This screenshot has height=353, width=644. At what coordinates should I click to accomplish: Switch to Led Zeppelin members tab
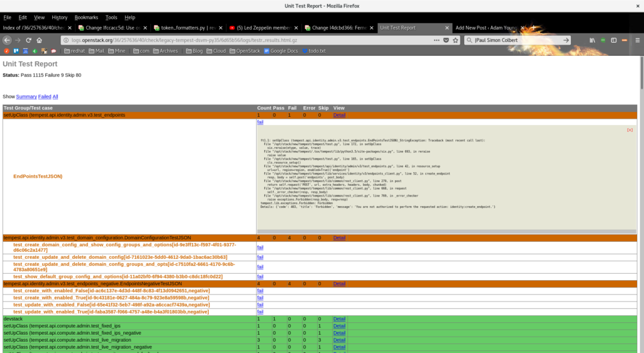264,28
